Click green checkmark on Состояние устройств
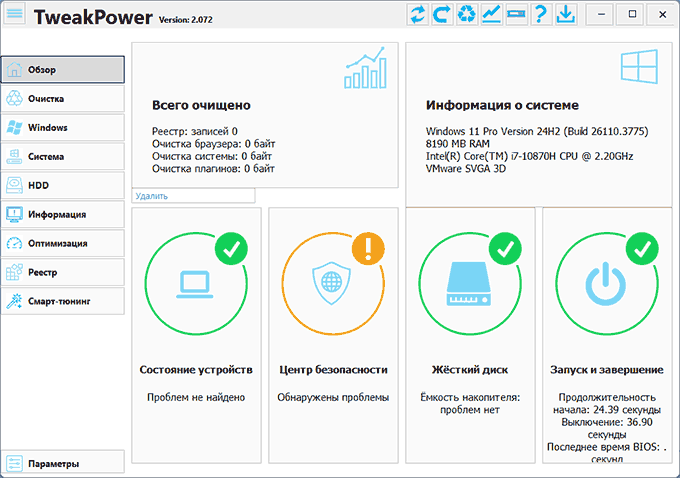 point(231,249)
